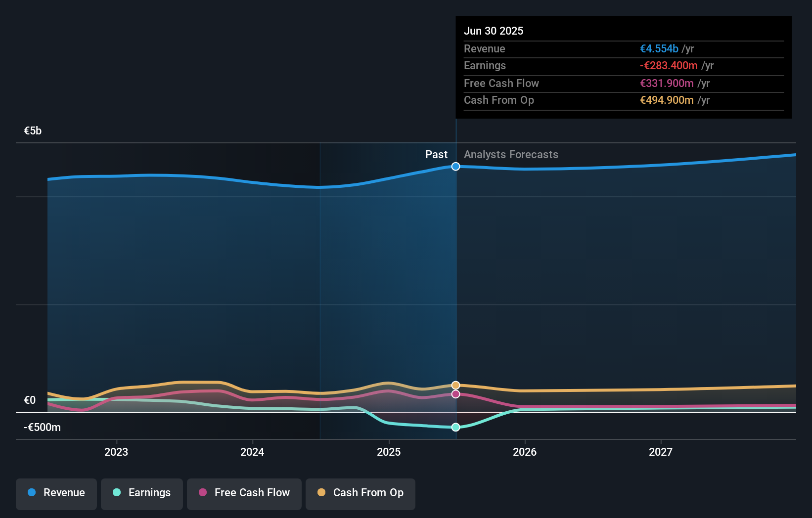Click the pink Free Cash Flow legend dot
812x518 pixels.
click(x=202, y=493)
